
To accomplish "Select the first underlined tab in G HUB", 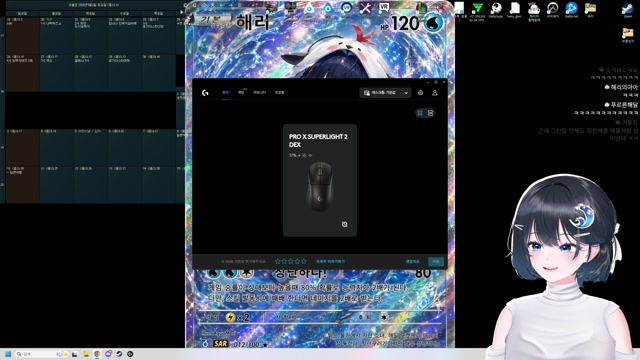I will [x=225, y=93].
